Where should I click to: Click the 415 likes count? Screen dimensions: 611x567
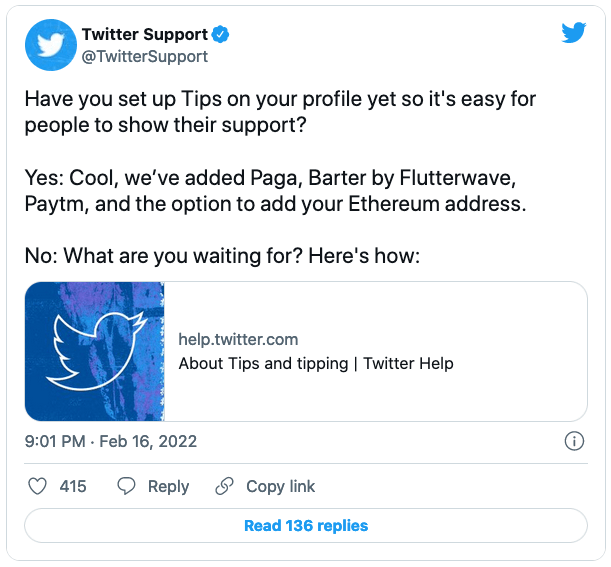73,486
